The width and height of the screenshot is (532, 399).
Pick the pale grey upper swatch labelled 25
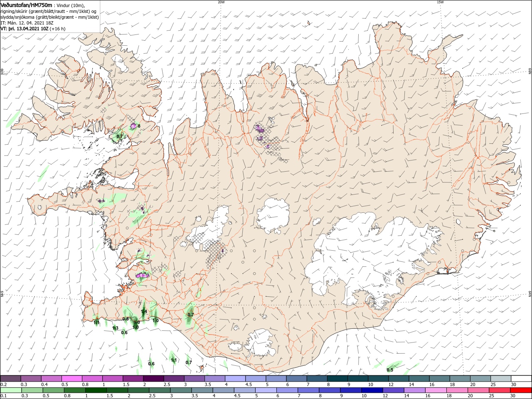500,378
